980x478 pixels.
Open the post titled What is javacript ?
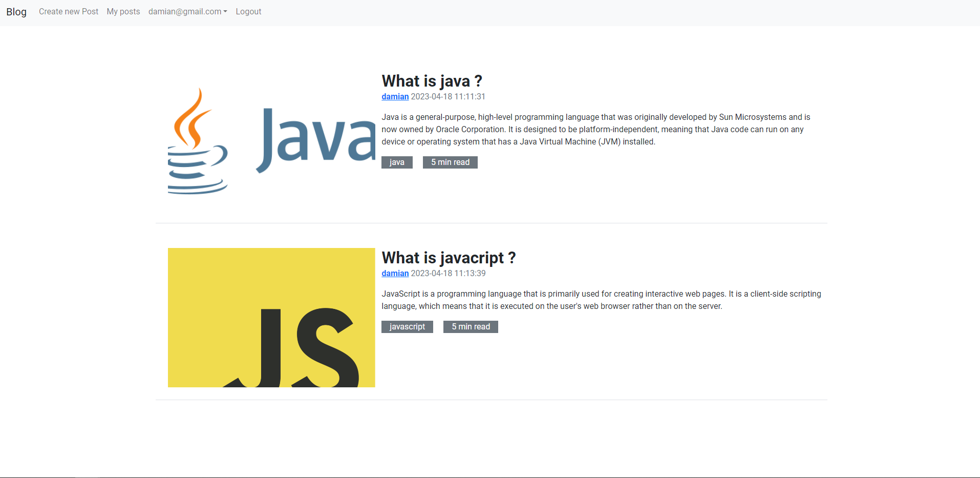pyautogui.click(x=449, y=258)
